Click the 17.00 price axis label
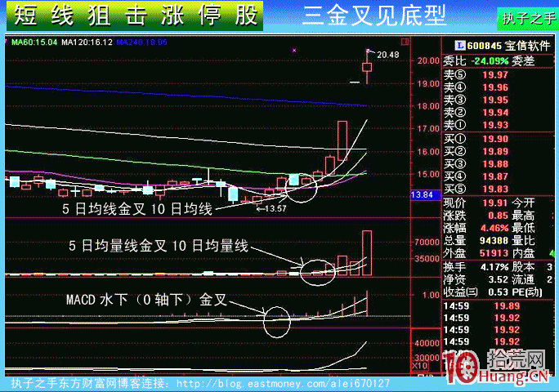 pos(428,129)
